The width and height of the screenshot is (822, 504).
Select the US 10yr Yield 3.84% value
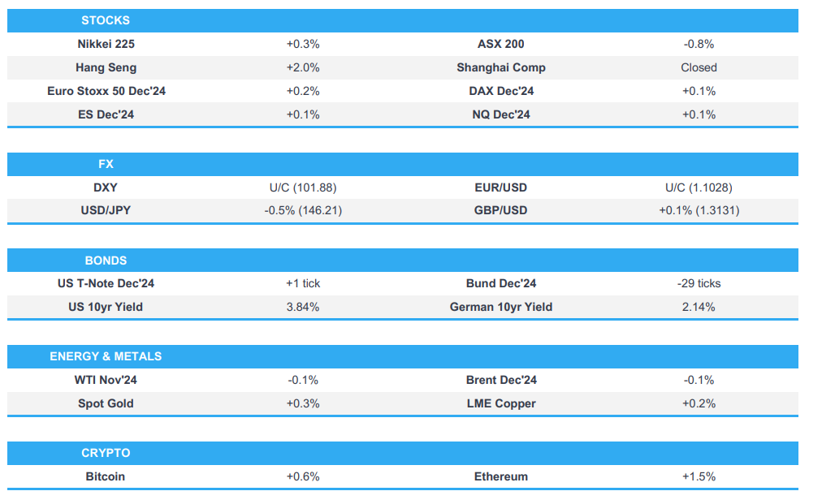coord(303,307)
